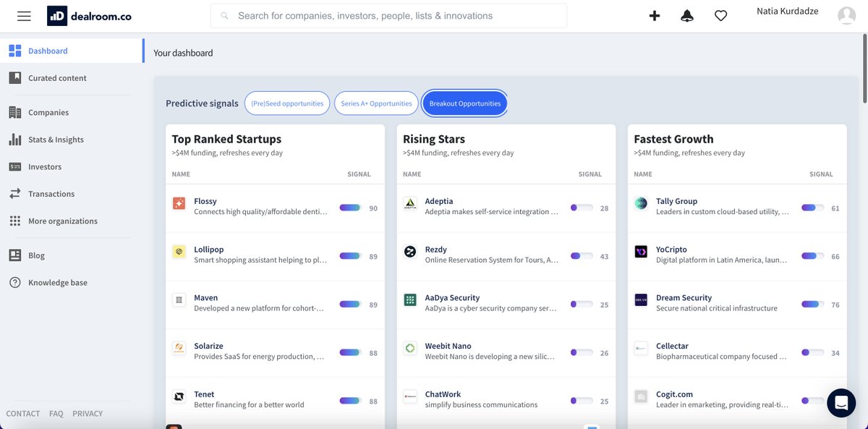Focus the company search field
The width and height of the screenshot is (868, 429).
(x=388, y=16)
